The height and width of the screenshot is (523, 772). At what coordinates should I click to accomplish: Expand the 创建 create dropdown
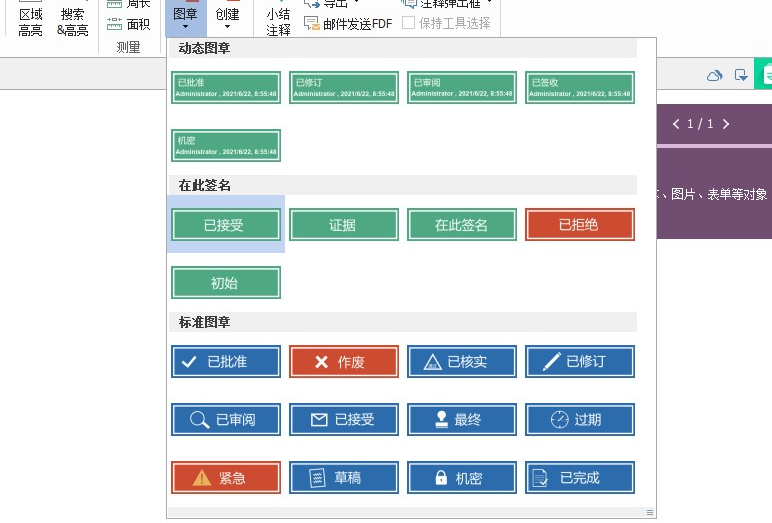point(228,19)
